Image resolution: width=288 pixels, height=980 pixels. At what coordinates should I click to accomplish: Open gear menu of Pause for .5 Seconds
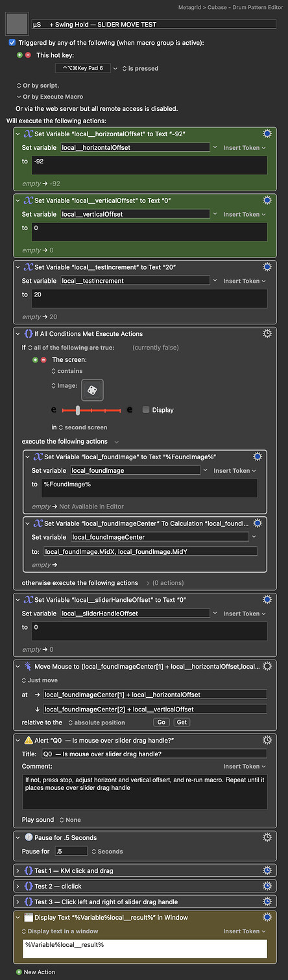tap(267, 838)
